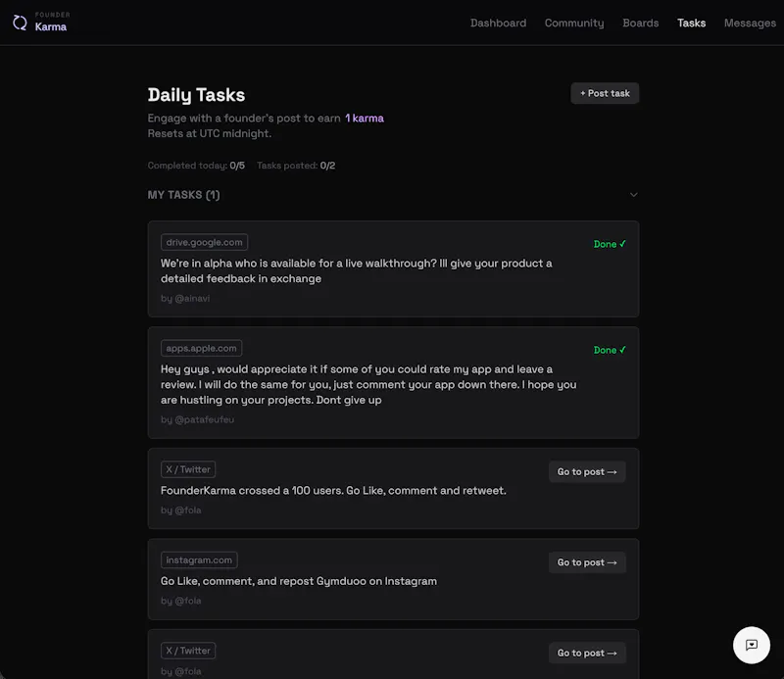Click the + Post task button
Image resolution: width=784 pixels, height=679 pixels.
pos(605,93)
